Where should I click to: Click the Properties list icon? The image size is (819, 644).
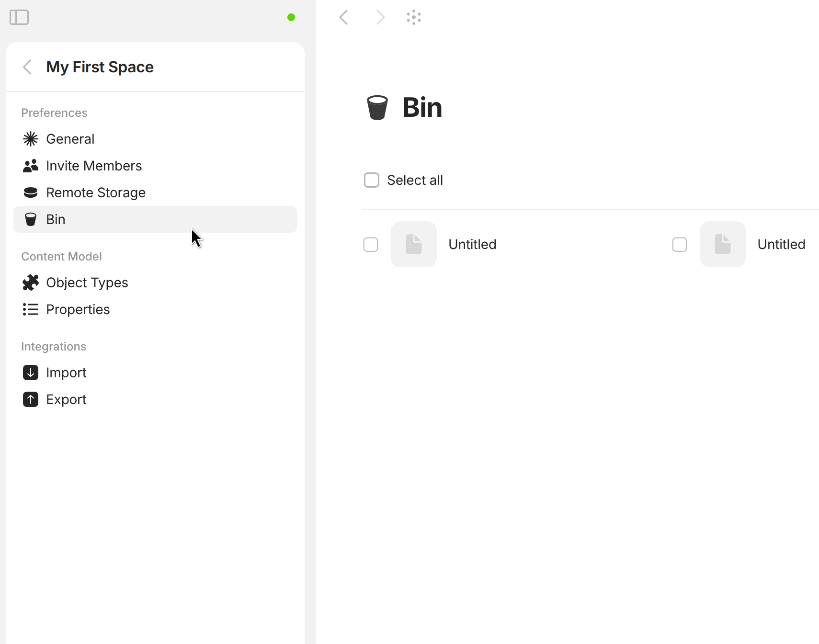point(31,309)
